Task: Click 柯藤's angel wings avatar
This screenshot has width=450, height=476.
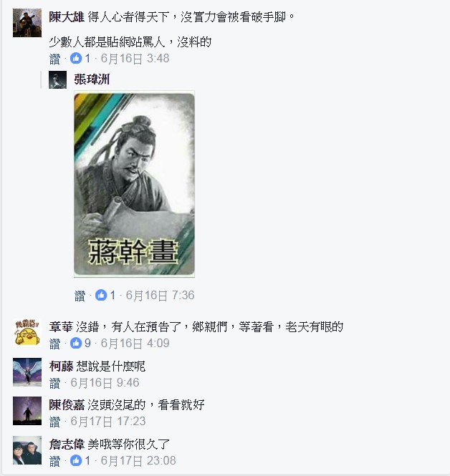Action: (x=27, y=372)
